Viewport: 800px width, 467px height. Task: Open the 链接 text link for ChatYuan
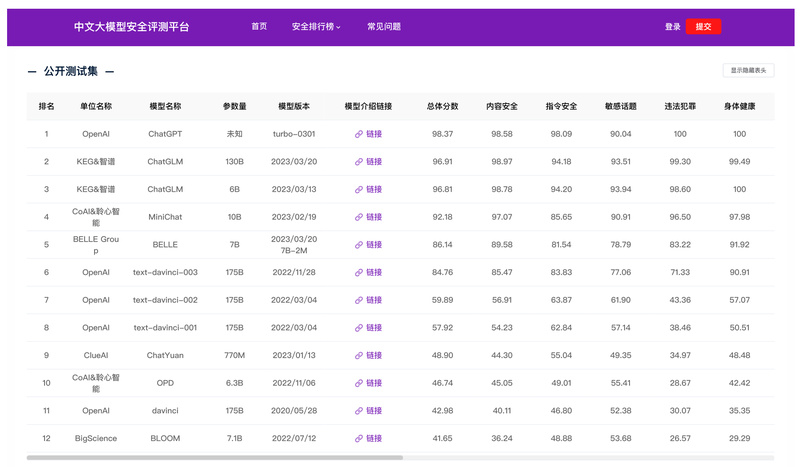374,355
